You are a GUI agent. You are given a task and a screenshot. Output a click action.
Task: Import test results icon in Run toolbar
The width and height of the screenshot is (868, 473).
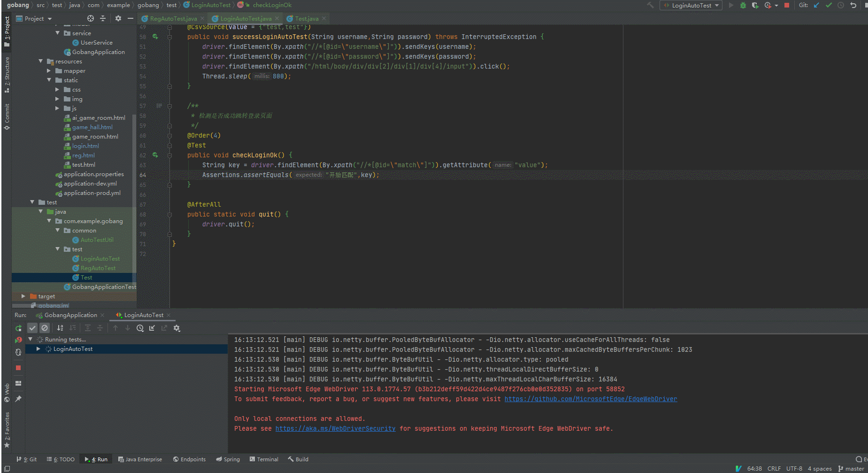(x=152, y=328)
